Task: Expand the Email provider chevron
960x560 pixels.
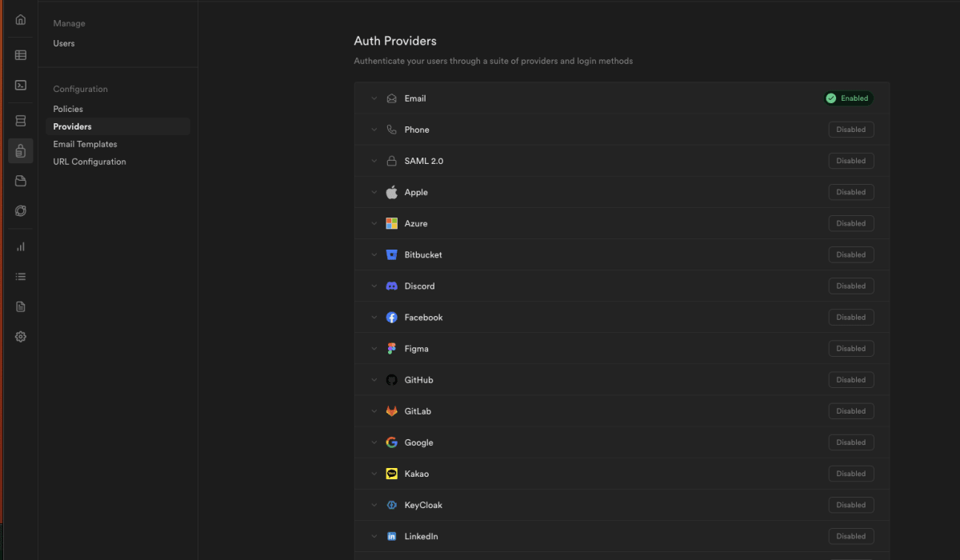Action: 374,98
